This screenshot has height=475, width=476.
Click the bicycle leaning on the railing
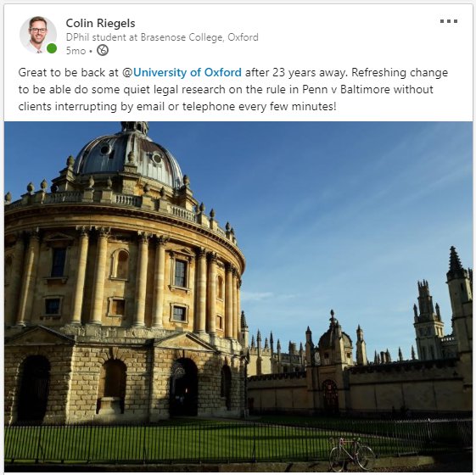pos(352,454)
